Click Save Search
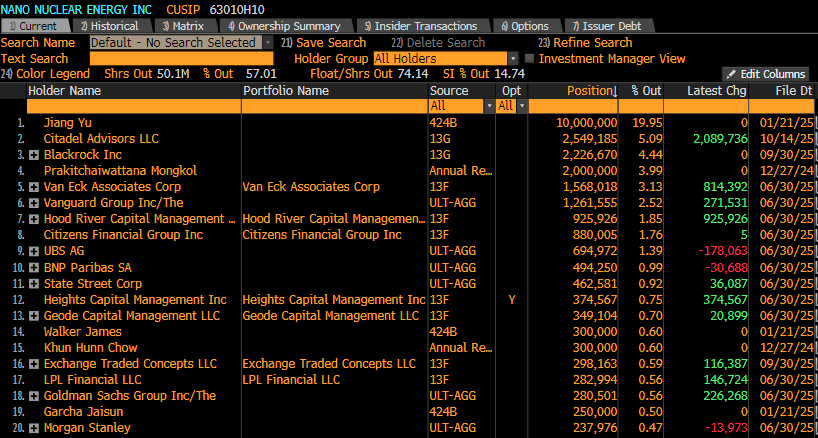818x438 pixels. pyautogui.click(x=323, y=43)
